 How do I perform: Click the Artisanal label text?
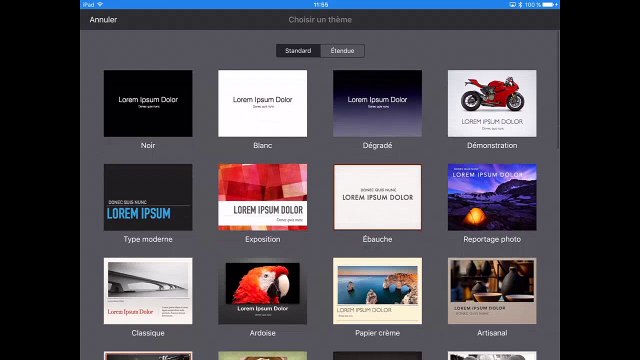[492, 333]
